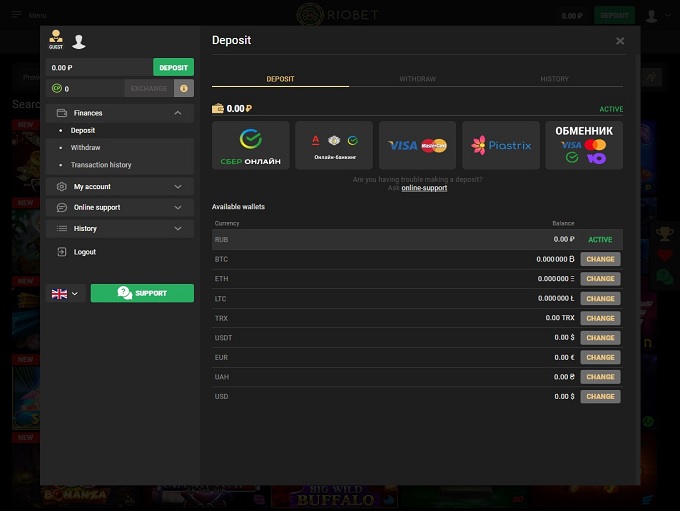Select the Piastrix payment method
680x511 pixels.
pos(501,146)
